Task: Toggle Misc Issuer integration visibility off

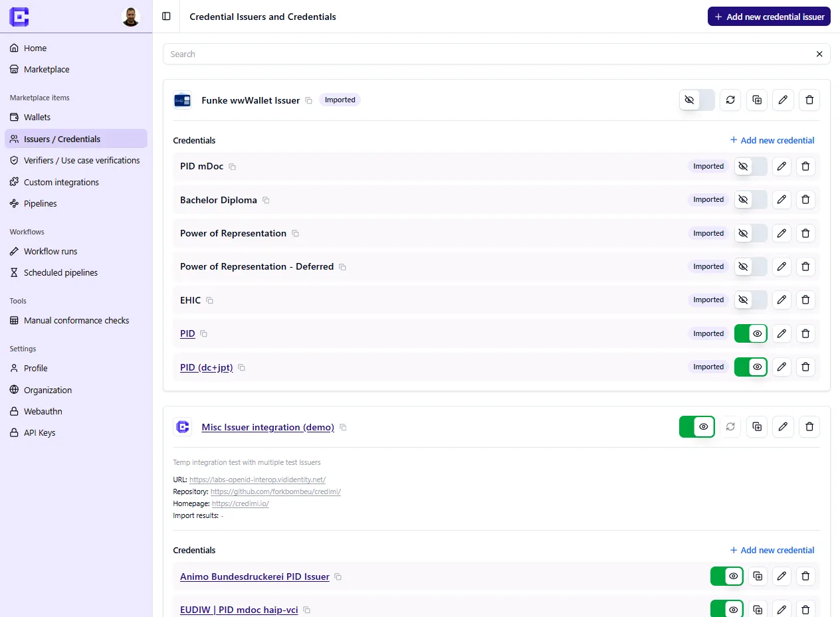Action: pyautogui.click(x=697, y=426)
